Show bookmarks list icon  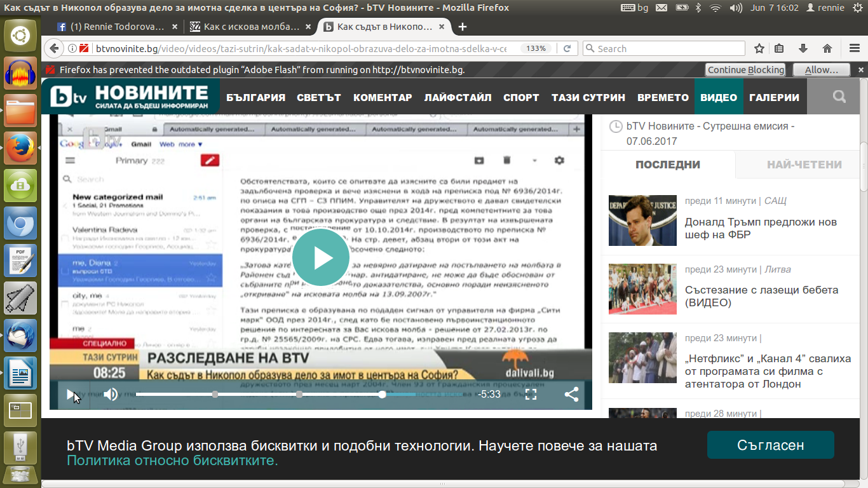[779, 48]
